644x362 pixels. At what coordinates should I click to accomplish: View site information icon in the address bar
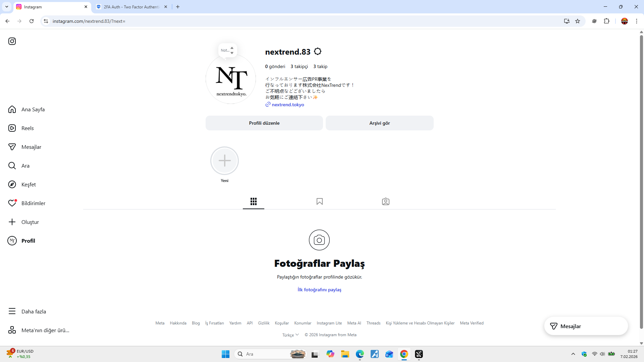(46, 21)
